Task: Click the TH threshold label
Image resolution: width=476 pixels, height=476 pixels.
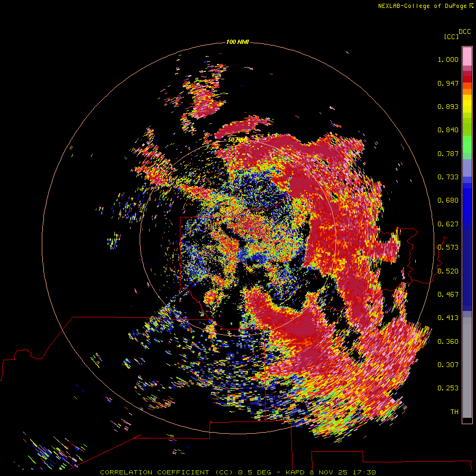Action: click(x=454, y=412)
